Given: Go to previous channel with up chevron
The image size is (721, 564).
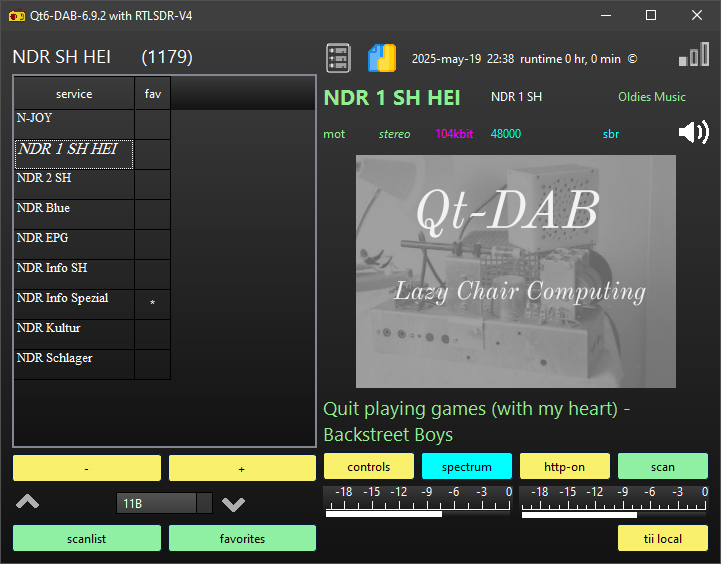Looking at the screenshot, I should (x=28, y=502).
